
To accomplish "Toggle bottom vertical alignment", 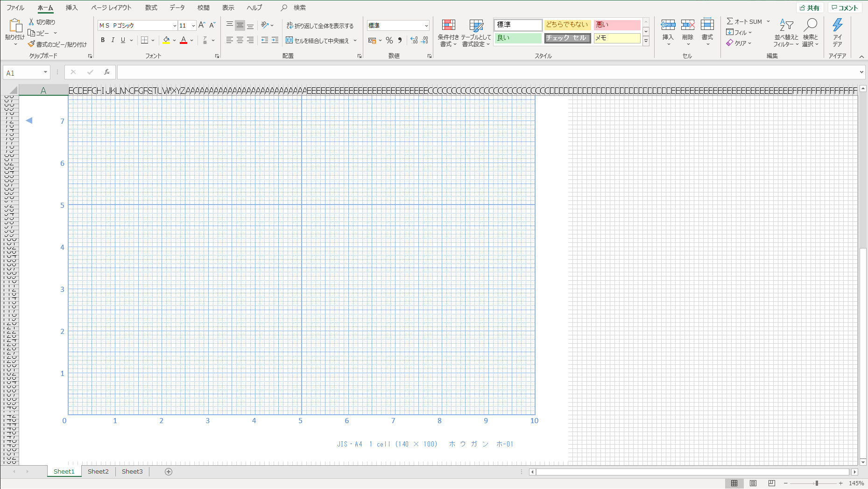I will coord(250,25).
